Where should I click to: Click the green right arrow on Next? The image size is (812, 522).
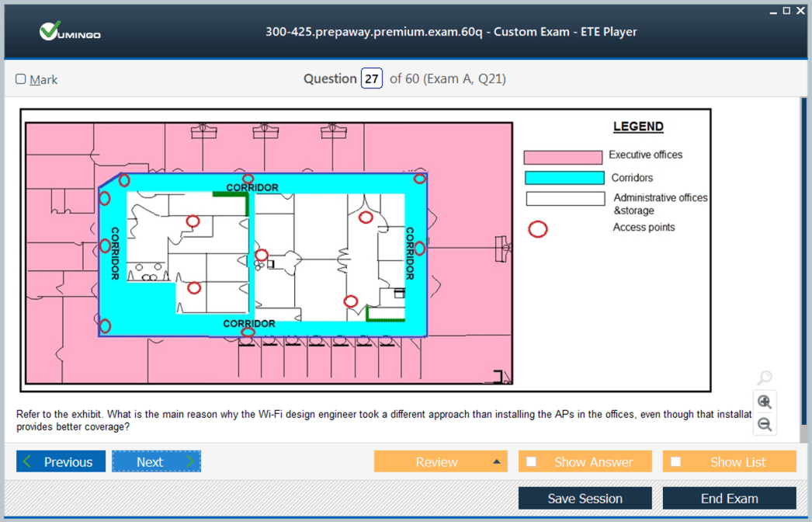[190, 461]
